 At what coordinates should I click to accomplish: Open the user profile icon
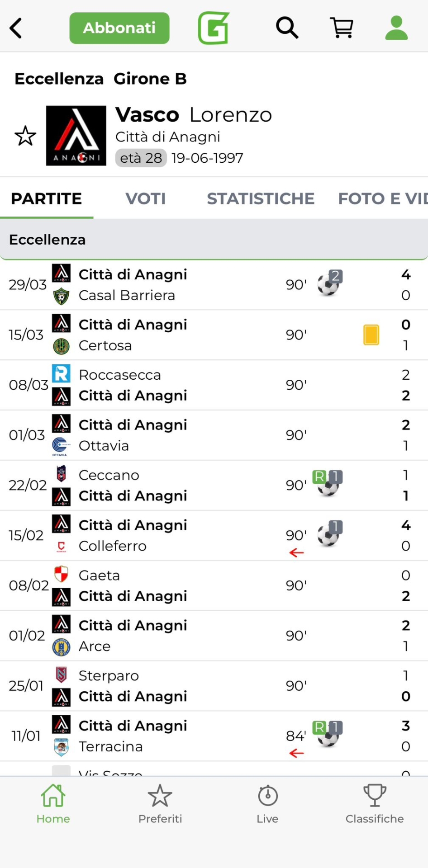click(x=396, y=28)
